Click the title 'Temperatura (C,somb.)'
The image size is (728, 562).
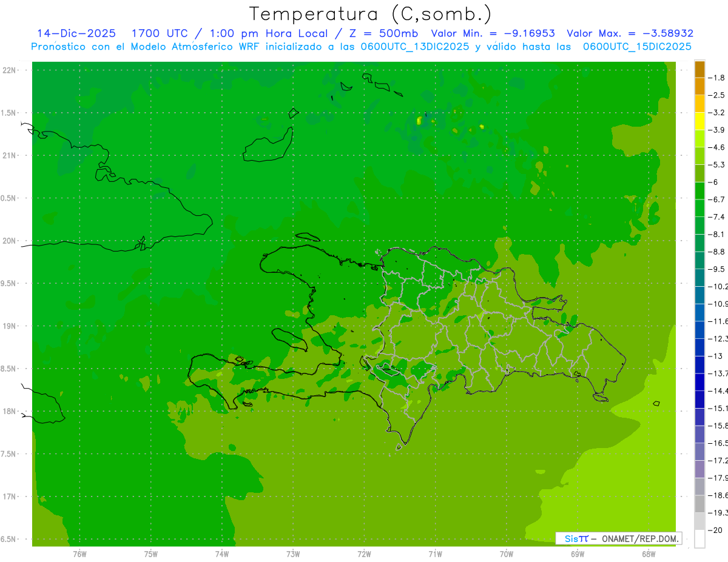pyautogui.click(x=370, y=14)
